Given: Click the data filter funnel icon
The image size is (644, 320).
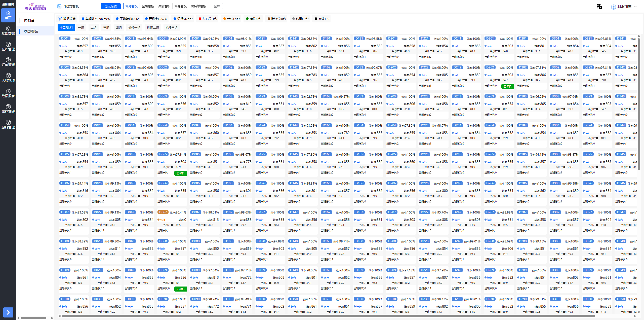Looking at the screenshot, I should (60, 19).
